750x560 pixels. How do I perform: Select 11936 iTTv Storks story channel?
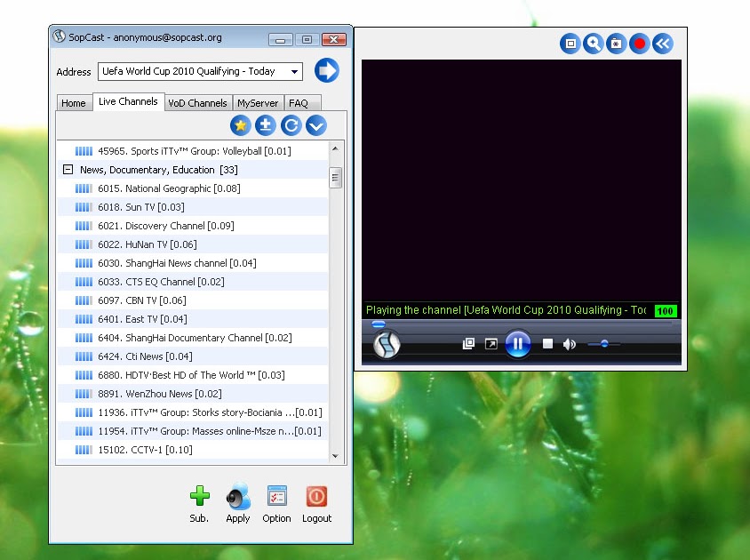tap(193, 412)
